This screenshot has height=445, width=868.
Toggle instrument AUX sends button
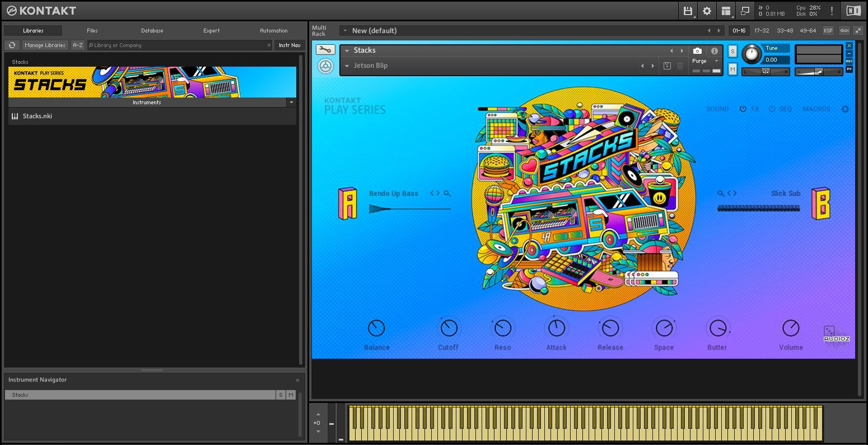pos(850,61)
